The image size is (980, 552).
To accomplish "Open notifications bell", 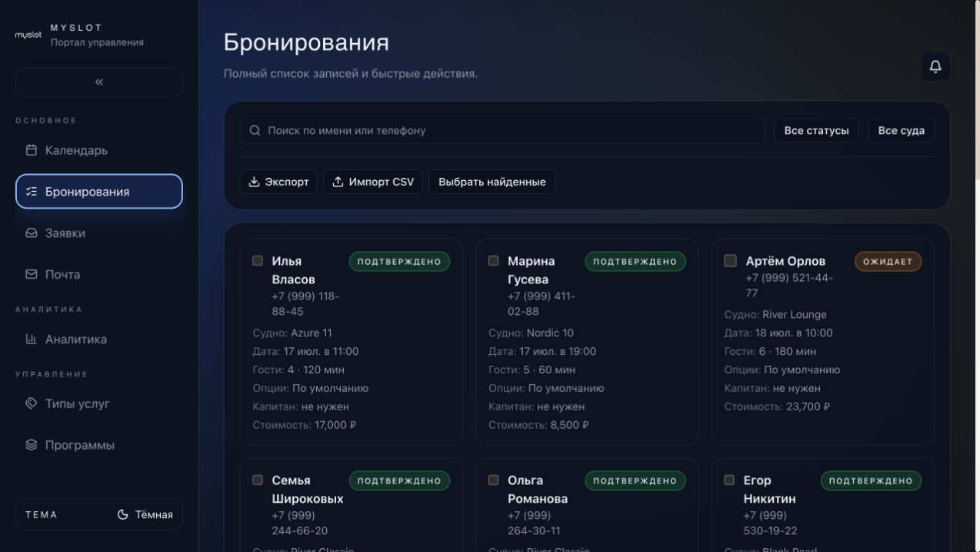I will coord(935,67).
